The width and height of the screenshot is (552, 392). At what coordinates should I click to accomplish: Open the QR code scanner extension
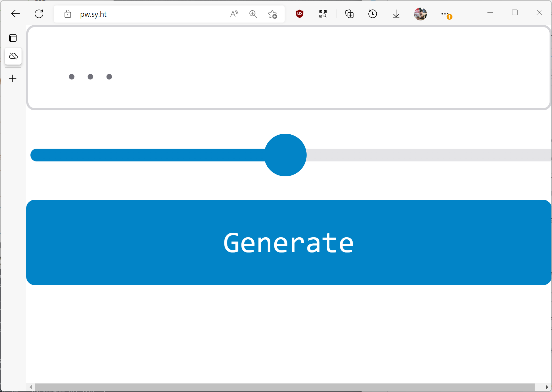pos(323,14)
